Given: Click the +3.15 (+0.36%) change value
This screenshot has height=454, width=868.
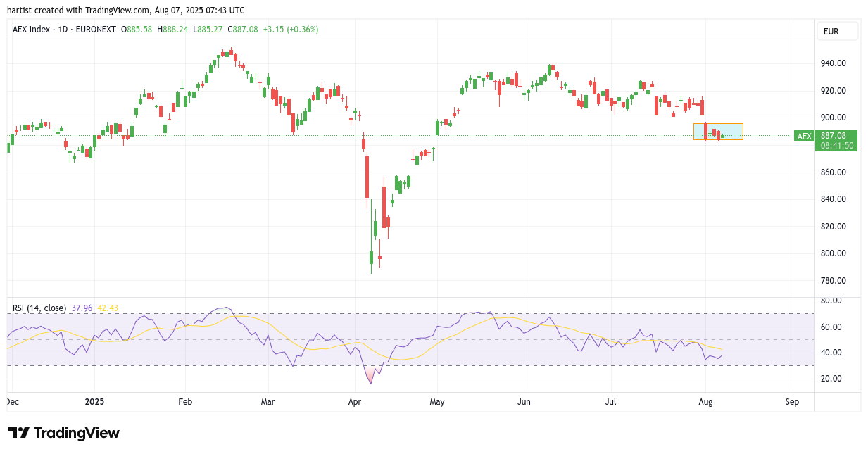Looking at the screenshot, I should (x=291, y=30).
